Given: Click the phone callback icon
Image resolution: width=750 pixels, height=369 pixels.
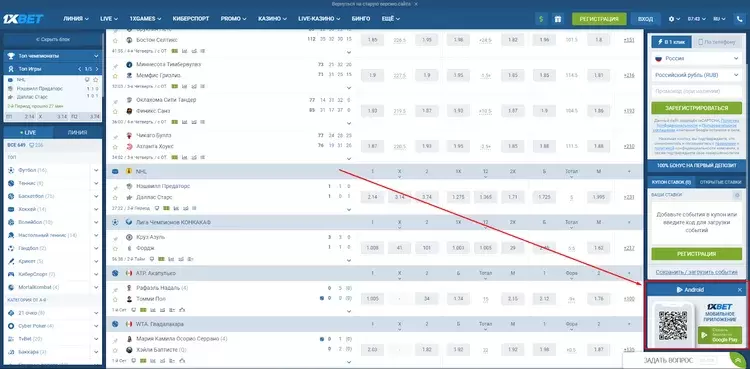Looking at the screenshot, I should [x=740, y=19].
